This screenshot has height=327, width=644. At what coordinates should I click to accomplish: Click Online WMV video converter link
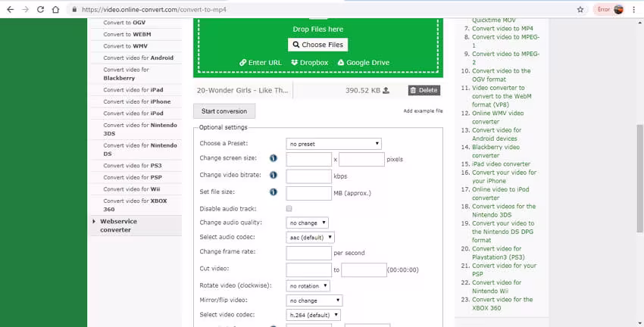pyautogui.click(x=498, y=117)
